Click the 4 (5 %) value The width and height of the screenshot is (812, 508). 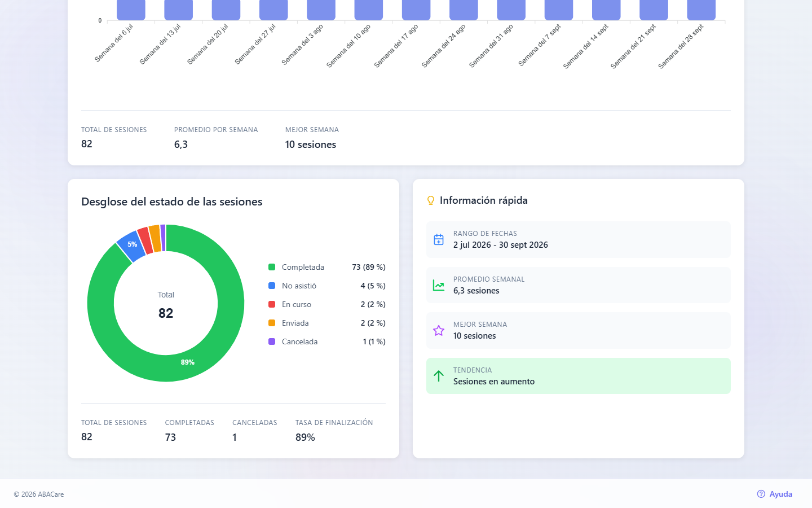click(373, 286)
